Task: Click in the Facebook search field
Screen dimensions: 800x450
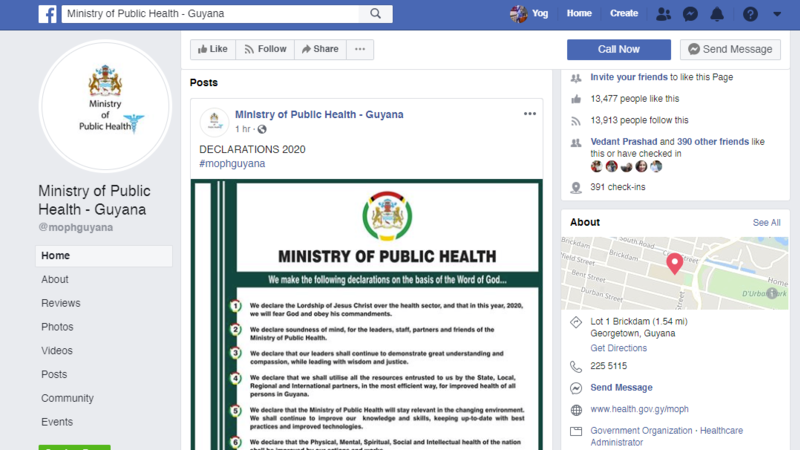Action: pos(211,14)
